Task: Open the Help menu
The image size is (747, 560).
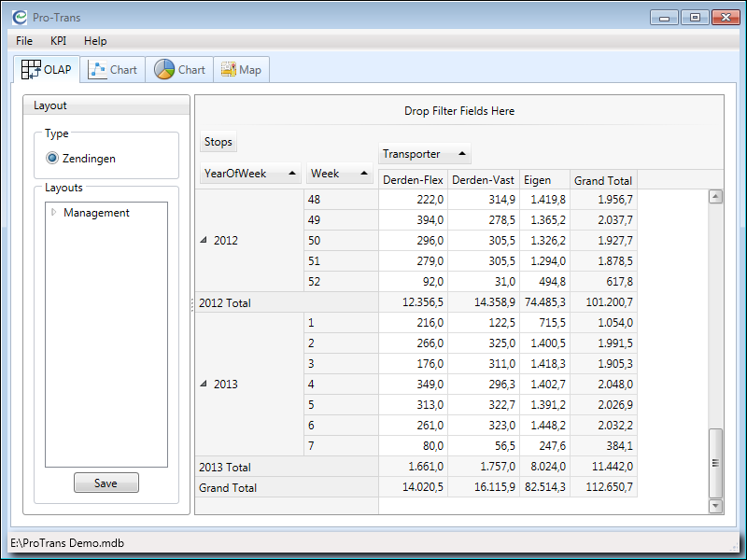Action: pyautogui.click(x=95, y=41)
